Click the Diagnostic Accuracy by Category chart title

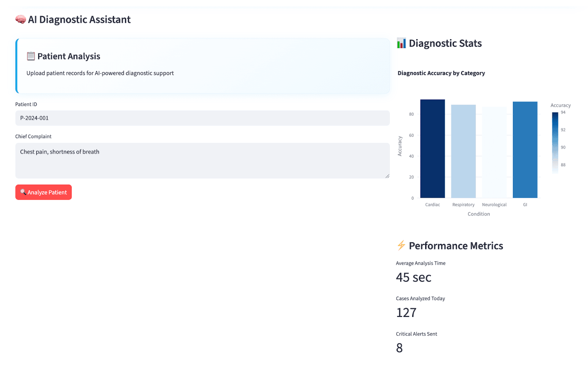(441, 73)
